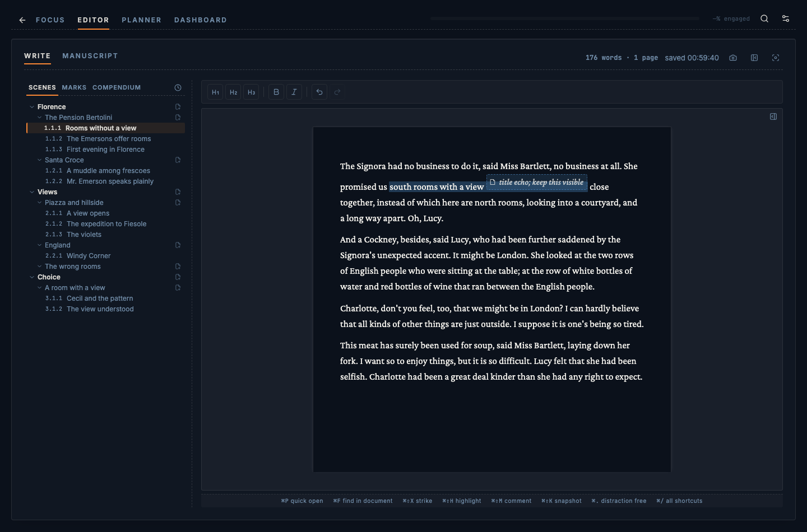The image size is (807, 532).
Task: Open the search icon in top bar
Action: point(764,18)
